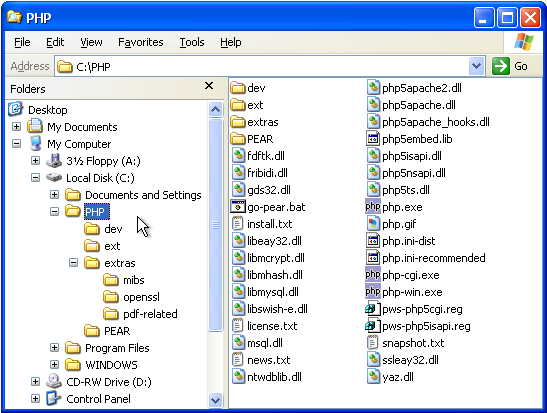Viewport: 547px width, 413px height.
Task: Select the yaz.dll file icon
Action: tap(373, 377)
